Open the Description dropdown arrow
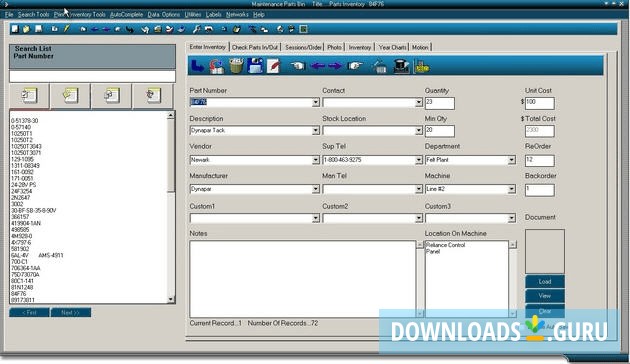The height and width of the screenshot is (364, 630). 316,131
